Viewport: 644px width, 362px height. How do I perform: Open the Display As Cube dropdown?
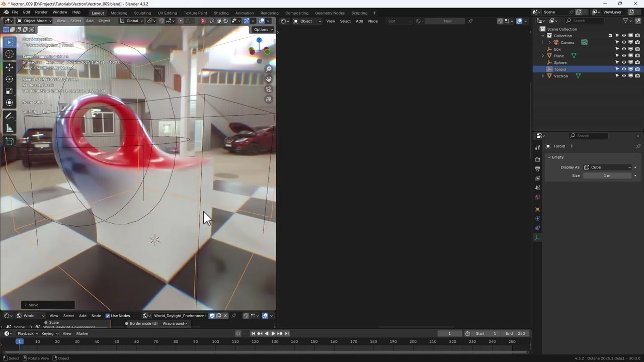(x=607, y=167)
